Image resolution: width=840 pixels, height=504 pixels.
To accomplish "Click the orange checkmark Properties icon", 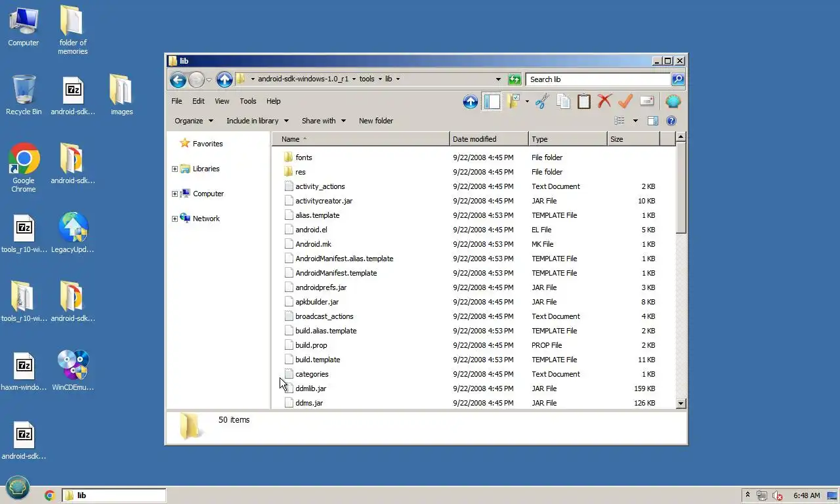I will 625,102.
